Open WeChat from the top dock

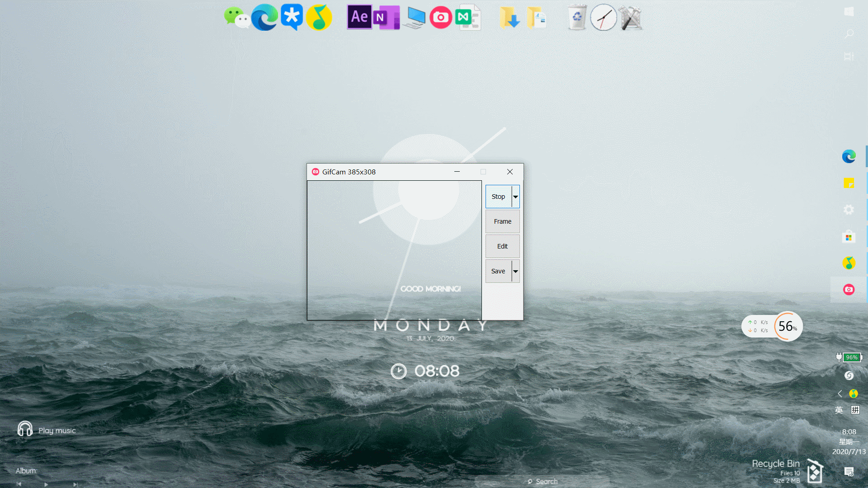pos(236,18)
